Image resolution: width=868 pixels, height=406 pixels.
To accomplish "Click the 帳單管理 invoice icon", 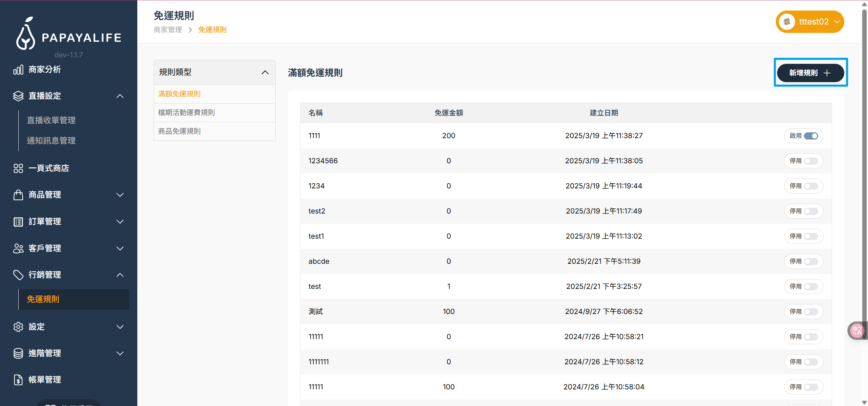I will [x=18, y=380].
